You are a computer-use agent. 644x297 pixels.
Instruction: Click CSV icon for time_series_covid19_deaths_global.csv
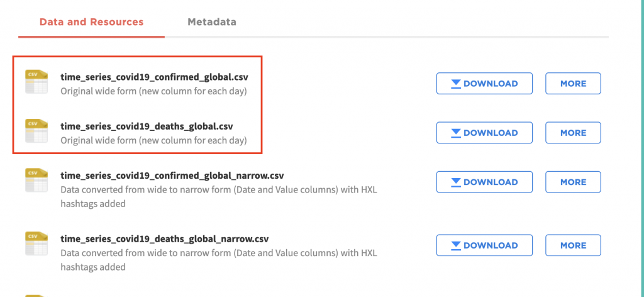click(36, 131)
